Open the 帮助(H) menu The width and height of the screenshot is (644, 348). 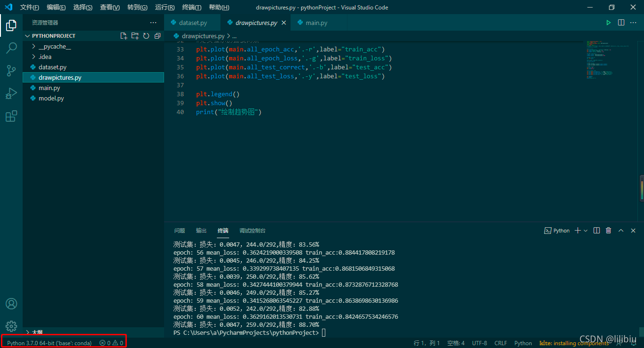tap(219, 7)
